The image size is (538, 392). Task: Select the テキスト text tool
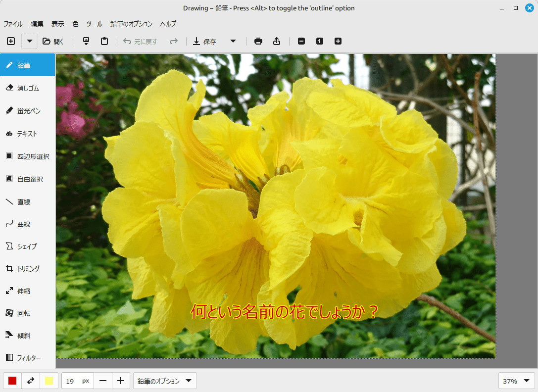tap(27, 134)
